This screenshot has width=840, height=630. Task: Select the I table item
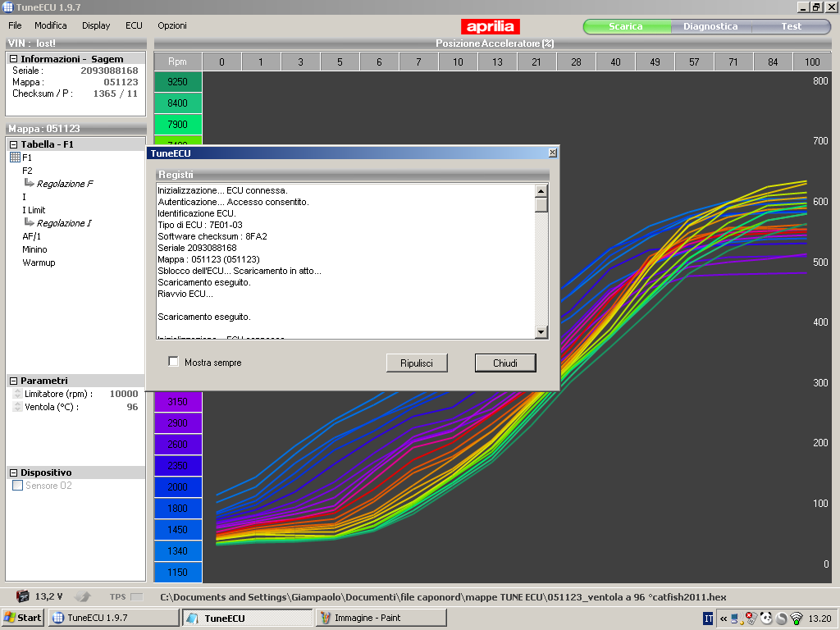(24, 197)
